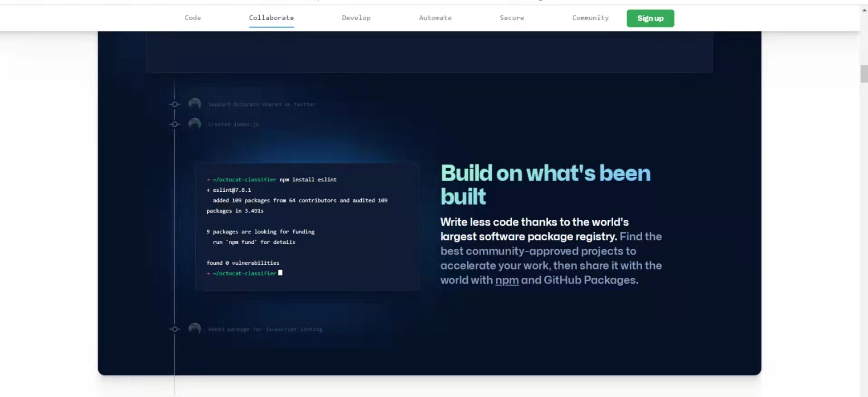Click the green Sign up button
Image resolution: width=868 pixels, height=397 pixels.
pyautogui.click(x=650, y=18)
